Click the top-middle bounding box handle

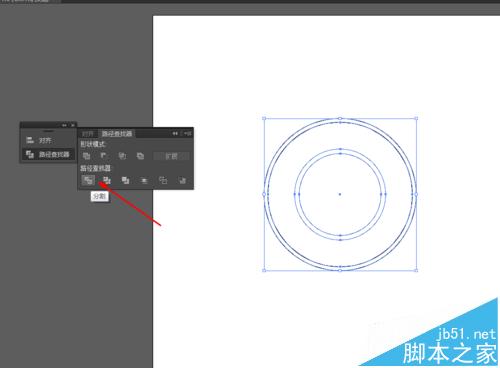click(340, 118)
